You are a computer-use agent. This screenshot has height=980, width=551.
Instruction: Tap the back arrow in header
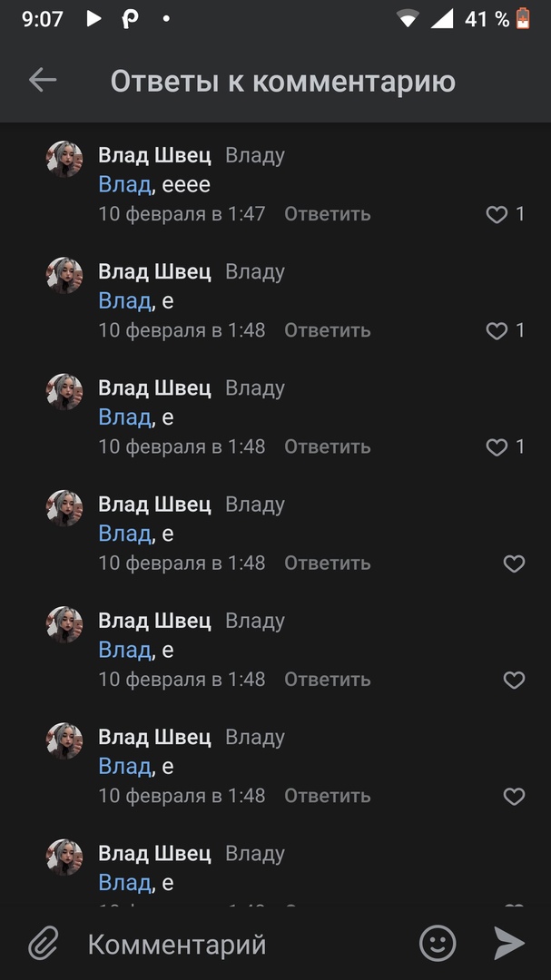click(x=43, y=80)
